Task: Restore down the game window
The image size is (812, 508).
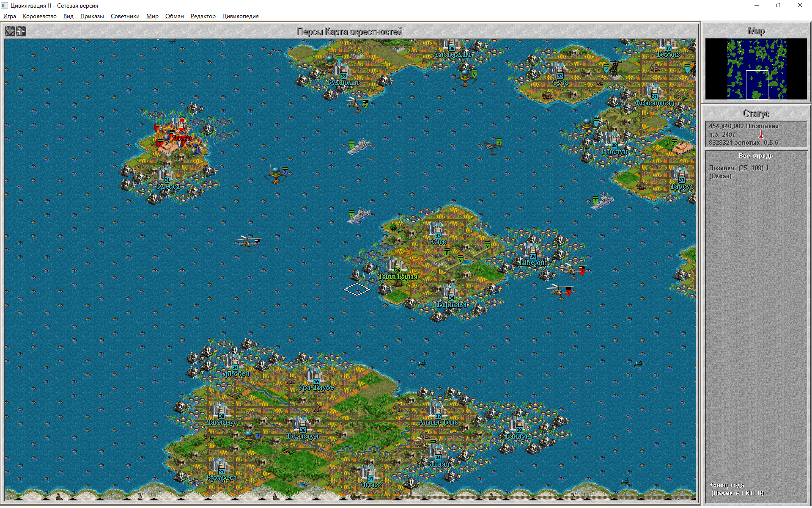Action: click(778, 6)
